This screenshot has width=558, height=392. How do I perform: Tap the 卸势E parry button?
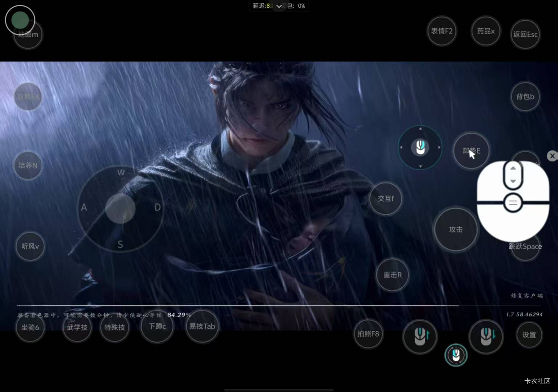(x=471, y=151)
